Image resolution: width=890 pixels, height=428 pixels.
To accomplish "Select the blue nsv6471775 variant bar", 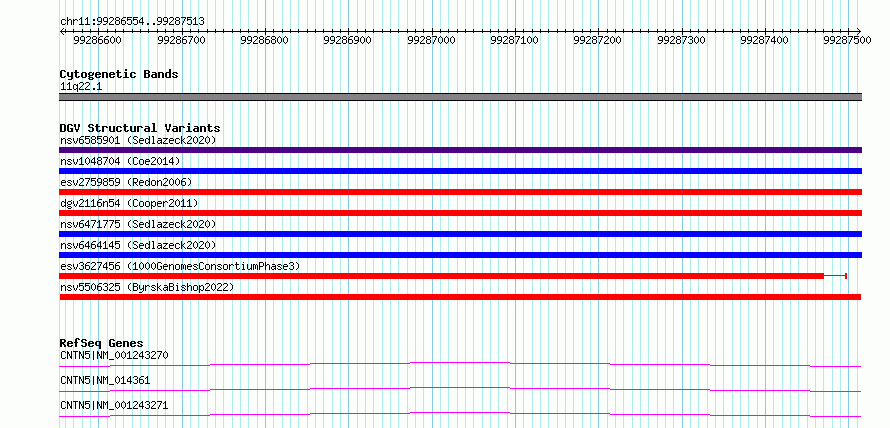I will tap(460, 234).
